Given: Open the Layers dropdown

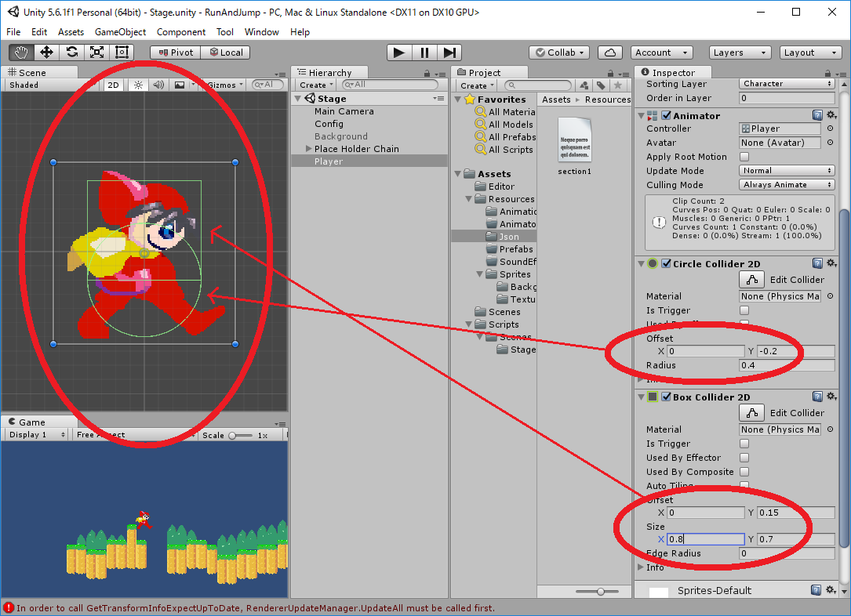Looking at the screenshot, I should point(740,53).
